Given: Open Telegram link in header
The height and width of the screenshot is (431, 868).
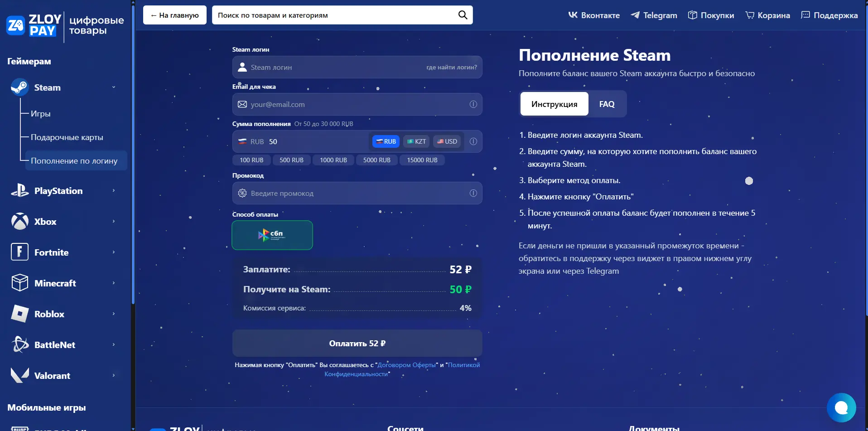Looking at the screenshot, I should pyautogui.click(x=654, y=15).
